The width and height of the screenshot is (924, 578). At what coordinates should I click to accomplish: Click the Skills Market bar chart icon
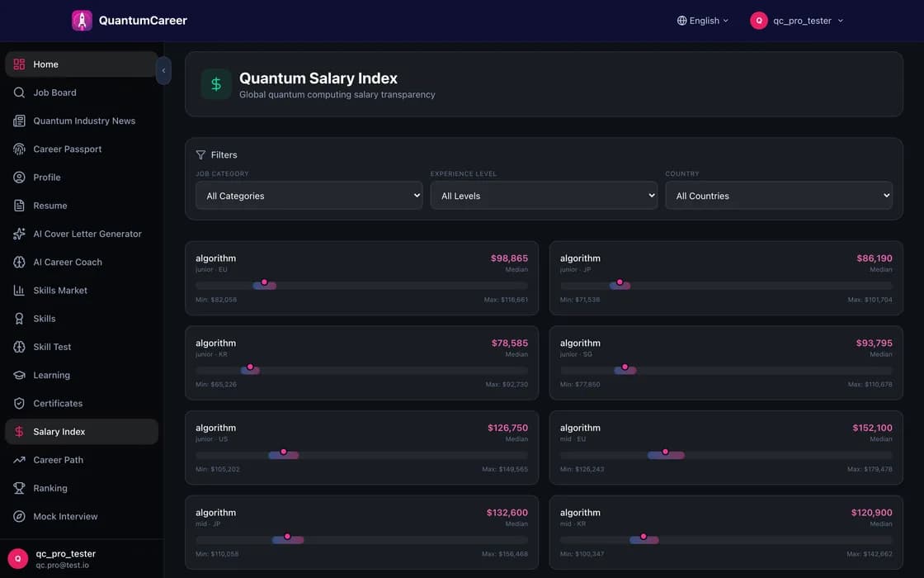20,290
